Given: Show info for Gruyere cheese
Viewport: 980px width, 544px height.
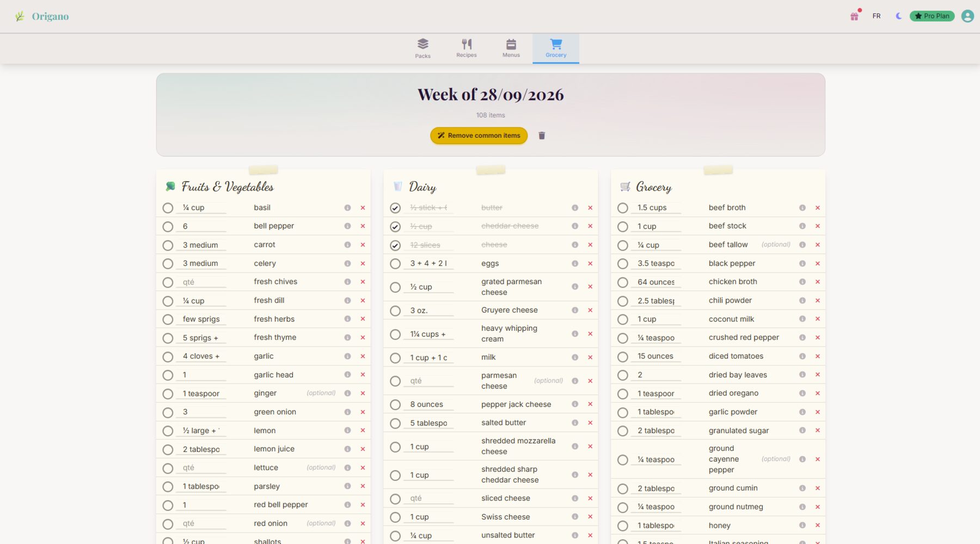Looking at the screenshot, I should pyautogui.click(x=575, y=310).
